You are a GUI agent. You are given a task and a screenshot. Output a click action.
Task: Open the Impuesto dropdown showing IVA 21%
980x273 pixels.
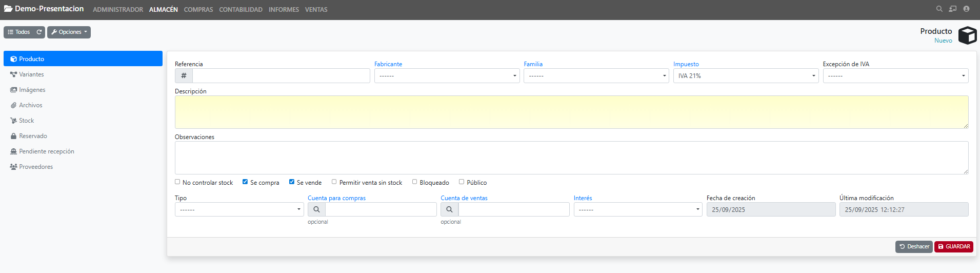coord(745,76)
